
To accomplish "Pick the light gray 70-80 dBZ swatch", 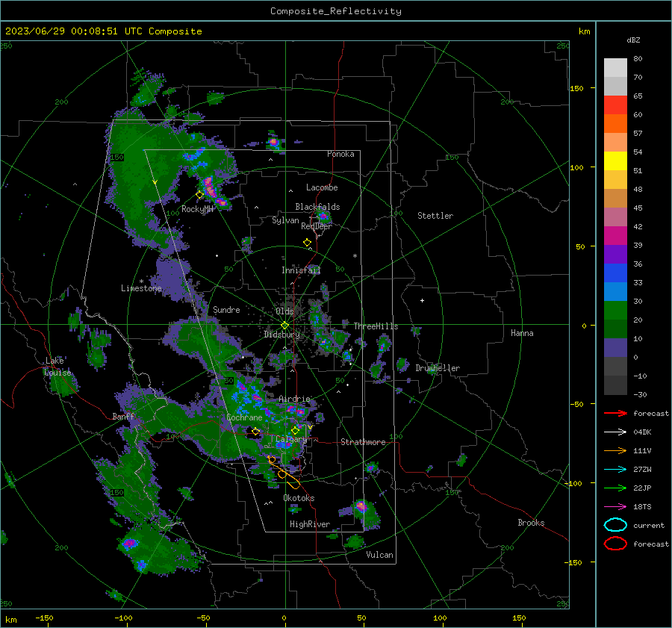I will [615, 67].
